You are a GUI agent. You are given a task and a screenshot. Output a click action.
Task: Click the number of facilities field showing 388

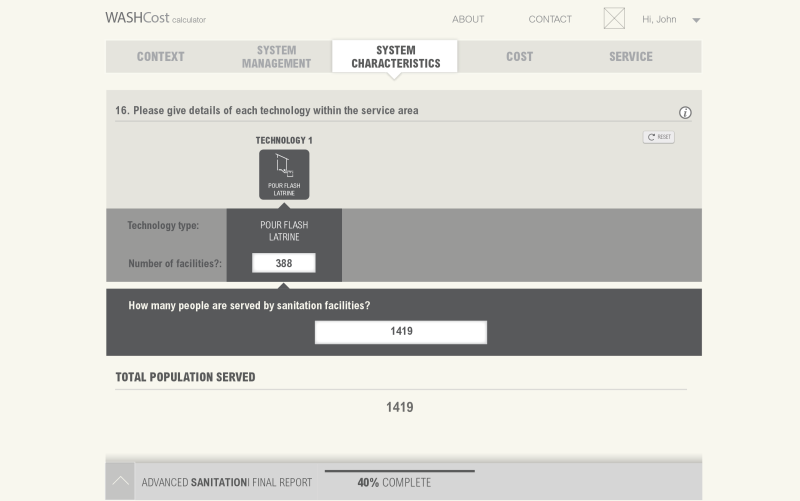284,263
